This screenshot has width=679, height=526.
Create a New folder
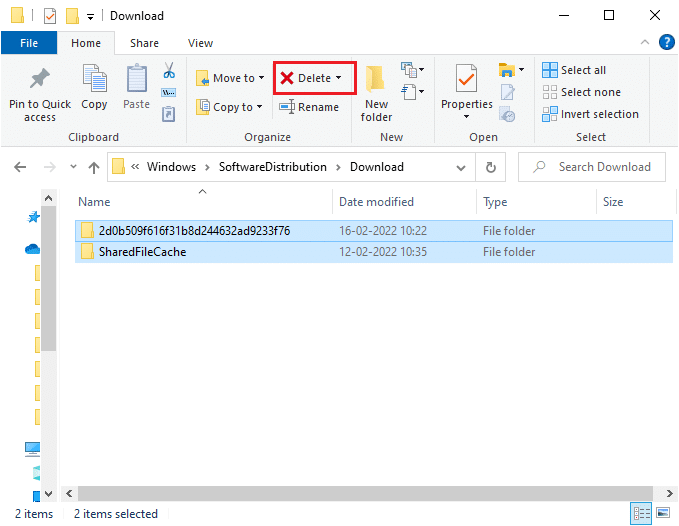(x=375, y=94)
